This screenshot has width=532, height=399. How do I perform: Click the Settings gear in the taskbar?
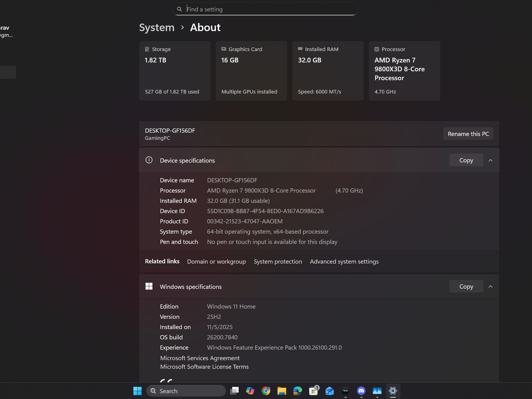[x=393, y=391]
